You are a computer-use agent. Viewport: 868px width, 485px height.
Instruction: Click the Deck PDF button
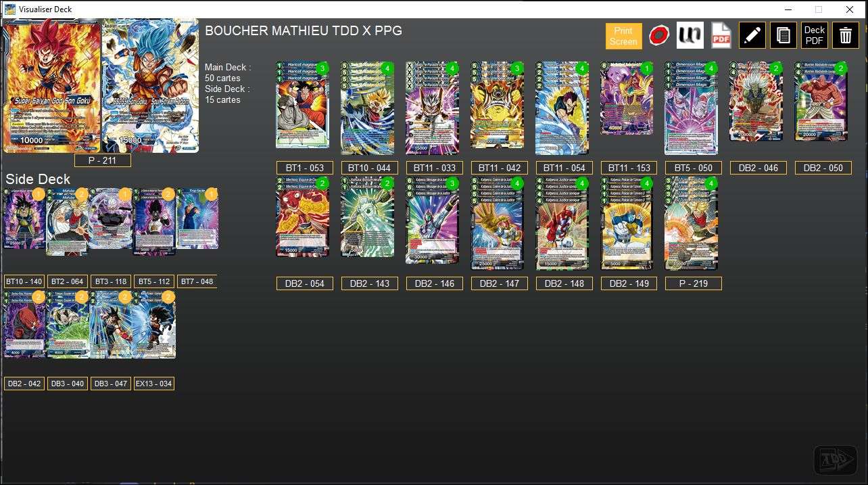coord(814,34)
